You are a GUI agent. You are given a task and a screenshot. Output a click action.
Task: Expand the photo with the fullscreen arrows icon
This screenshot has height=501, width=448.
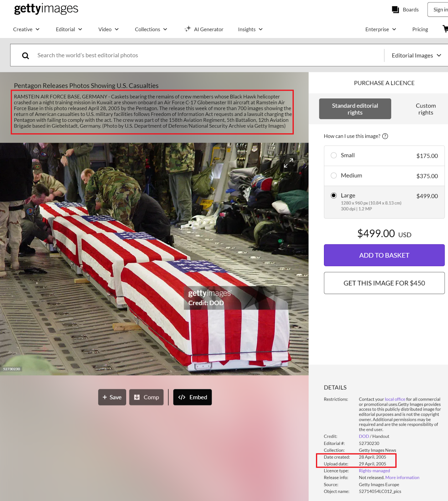[288, 163]
